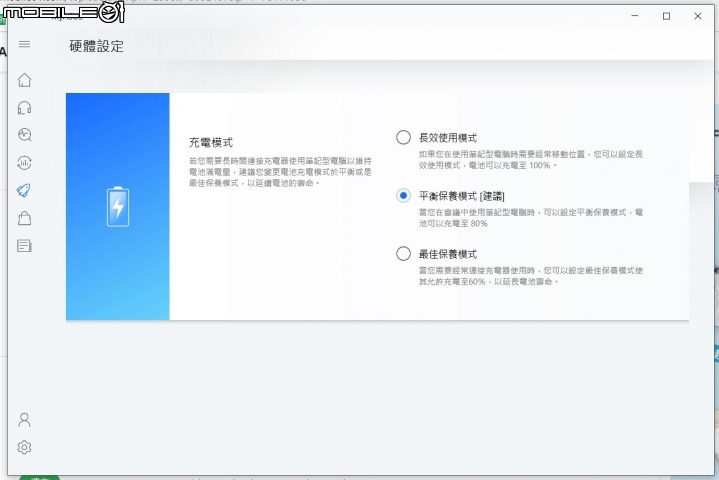719x480 pixels.
Task: Open system diagnosis magnifier icon
Action: pos(24,135)
